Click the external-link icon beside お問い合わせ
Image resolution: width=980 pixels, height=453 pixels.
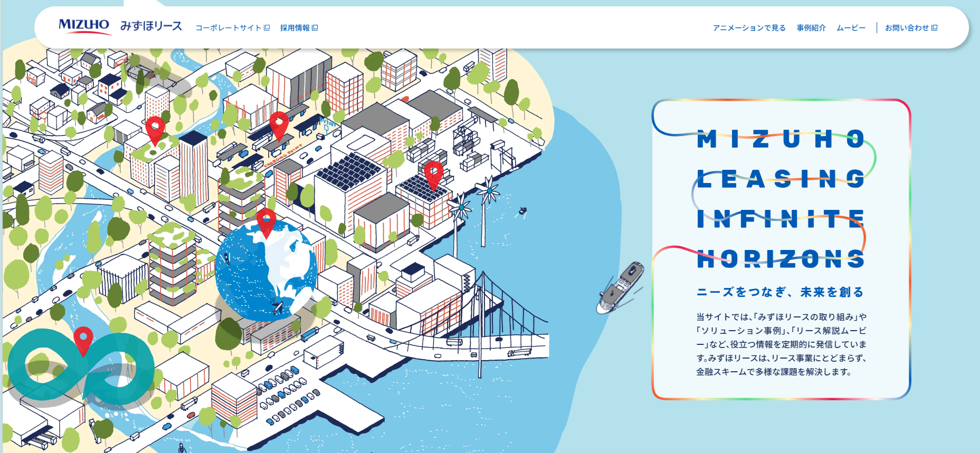[x=935, y=28]
